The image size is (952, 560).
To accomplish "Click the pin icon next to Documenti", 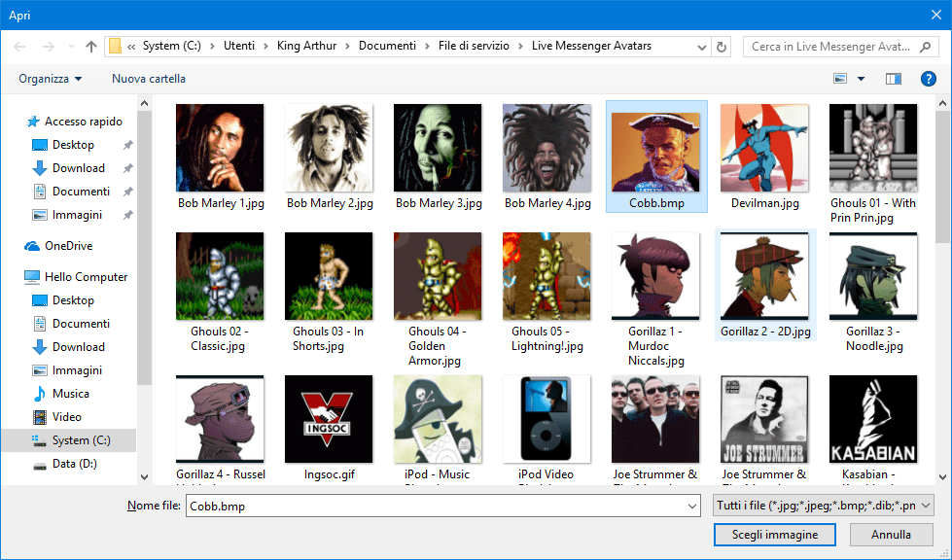I will pos(128,192).
